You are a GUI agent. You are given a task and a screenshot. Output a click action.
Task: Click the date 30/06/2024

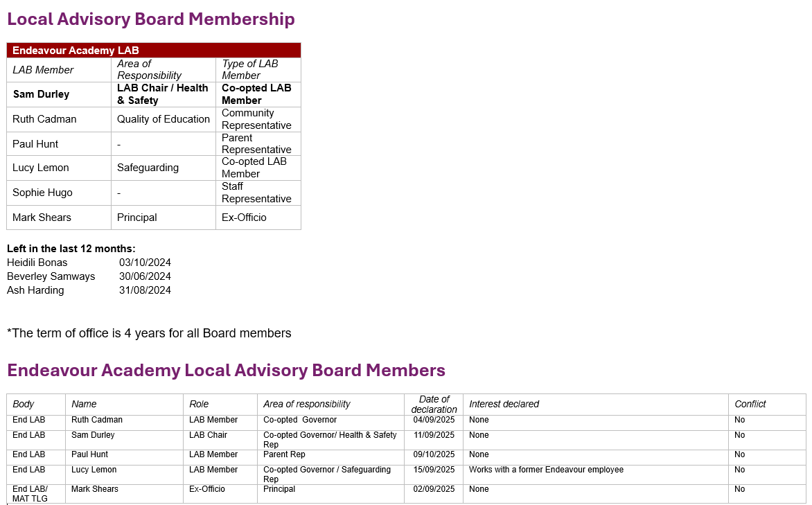click(145, 276)
